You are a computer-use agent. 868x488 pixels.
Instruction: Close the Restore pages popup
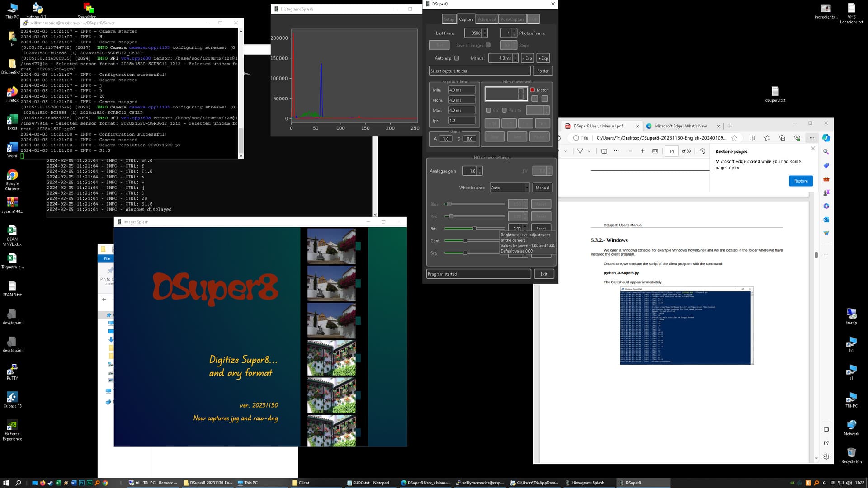click(x=813, y=148)
